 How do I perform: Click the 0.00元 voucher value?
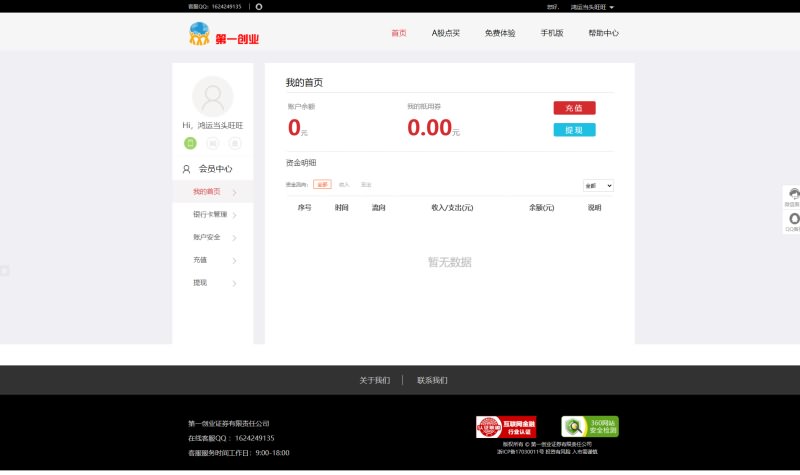[433, 128]
